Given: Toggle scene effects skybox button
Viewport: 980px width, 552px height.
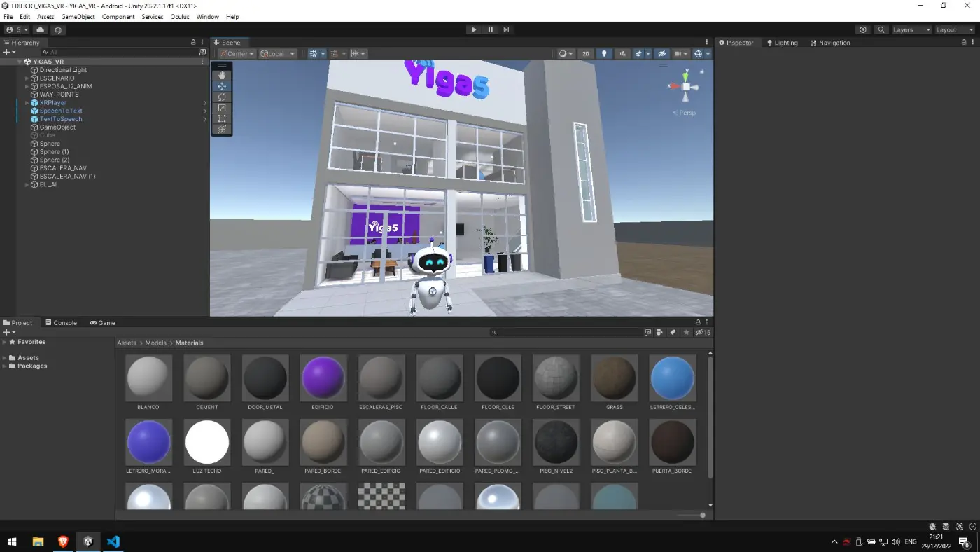Looking at the screenshot, I should (639, 54).
